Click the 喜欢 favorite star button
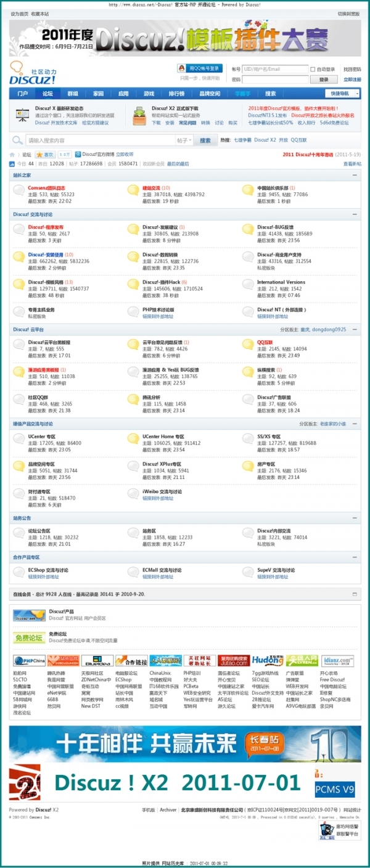This screenshot has width=370, height=868. [x=45, y=155]
